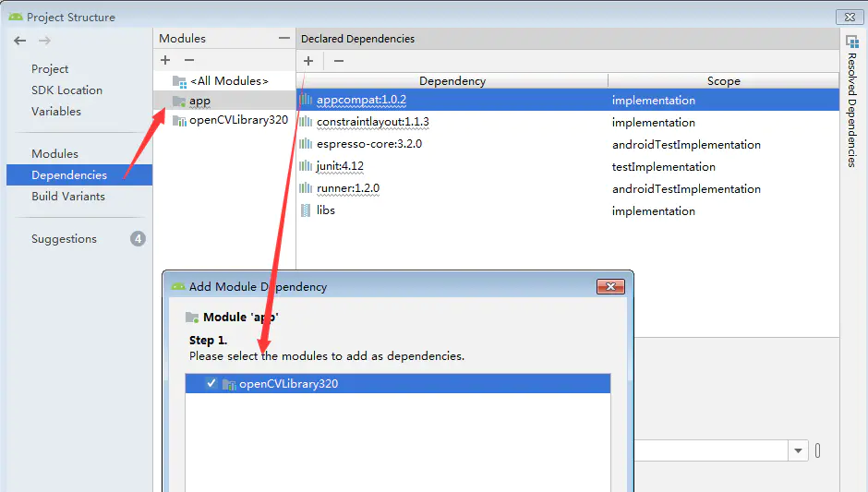
Task: Open the Resolved Dependencies side panel
Action: point(852,102)
